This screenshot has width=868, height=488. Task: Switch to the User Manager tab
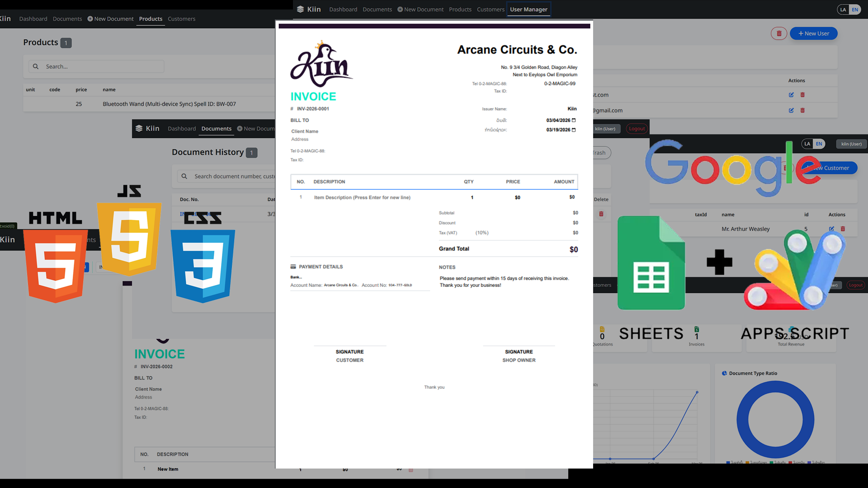(528, 9)
